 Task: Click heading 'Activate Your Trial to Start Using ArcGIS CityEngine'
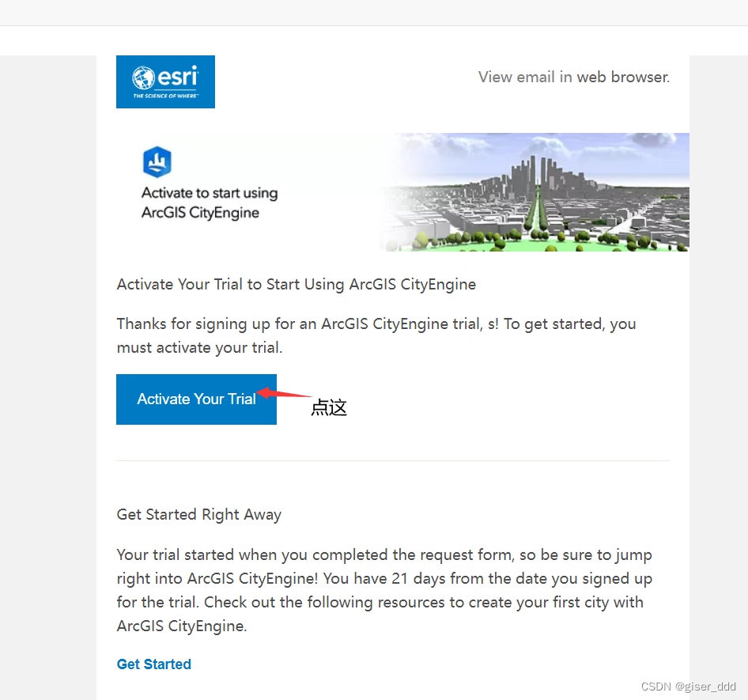coord(297,285)
